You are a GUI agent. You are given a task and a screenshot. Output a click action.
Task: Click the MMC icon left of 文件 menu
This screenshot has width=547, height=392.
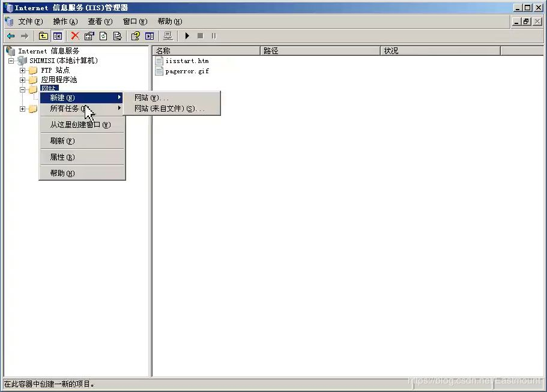coord(9,22)
